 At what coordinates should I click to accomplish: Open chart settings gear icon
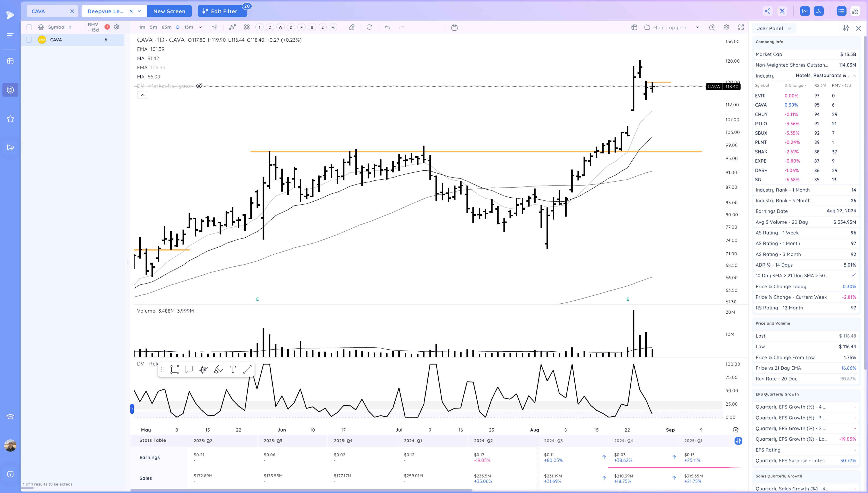coord(726,27)
